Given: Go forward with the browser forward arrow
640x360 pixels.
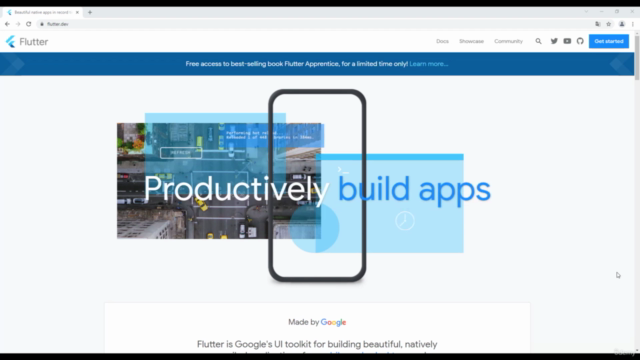Looking at the screenshot, I should coord(18,24).
